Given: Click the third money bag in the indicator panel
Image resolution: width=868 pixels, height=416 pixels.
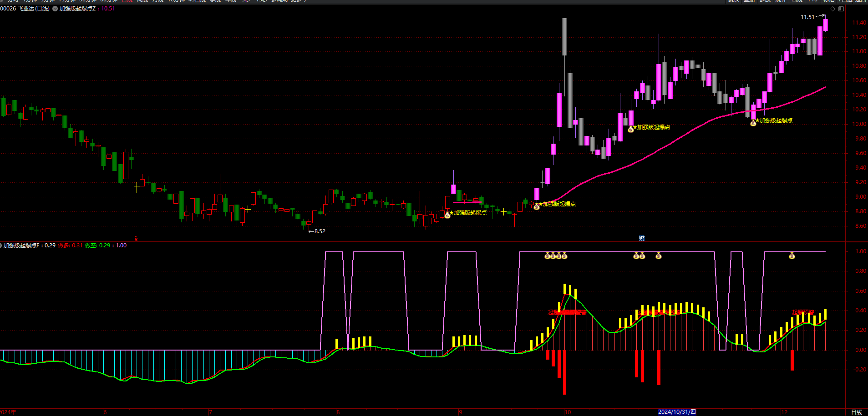Looking at the screenshot, I should (559, 256).
